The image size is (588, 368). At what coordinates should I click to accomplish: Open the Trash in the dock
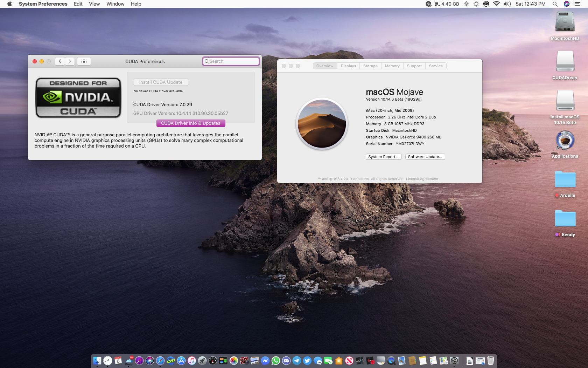point(491,361)
